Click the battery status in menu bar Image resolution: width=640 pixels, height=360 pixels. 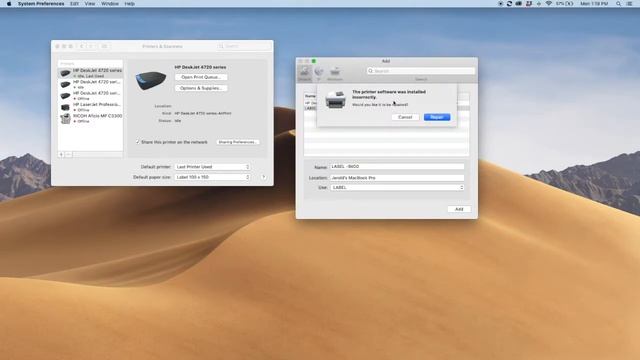(565, 4)
